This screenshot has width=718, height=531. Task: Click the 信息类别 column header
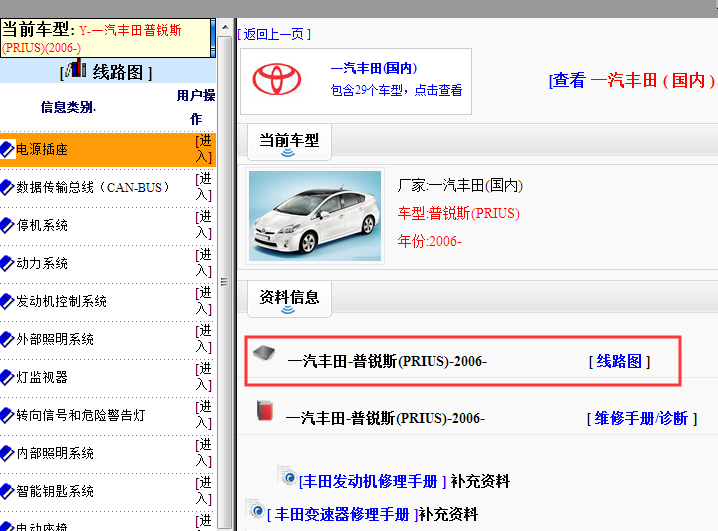pyautogui.click(x=68, y=107)
